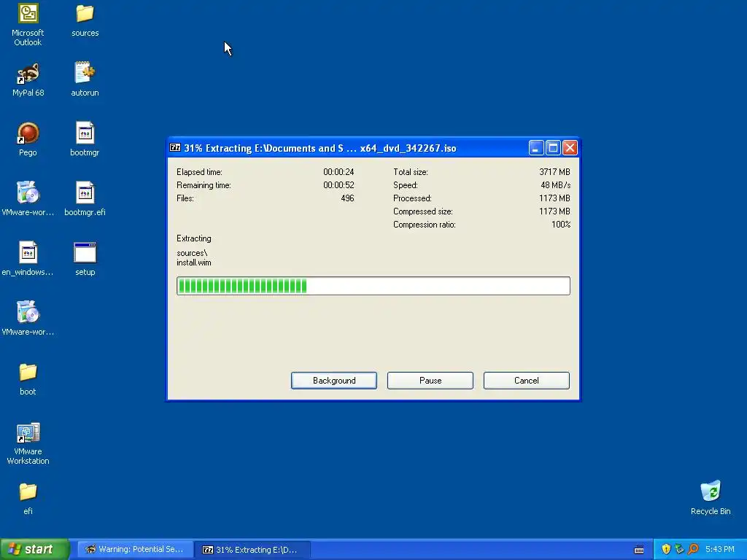The image size is (747, 560).
Task: Click the 5:43 PM system clock
Action: point(719,549)
